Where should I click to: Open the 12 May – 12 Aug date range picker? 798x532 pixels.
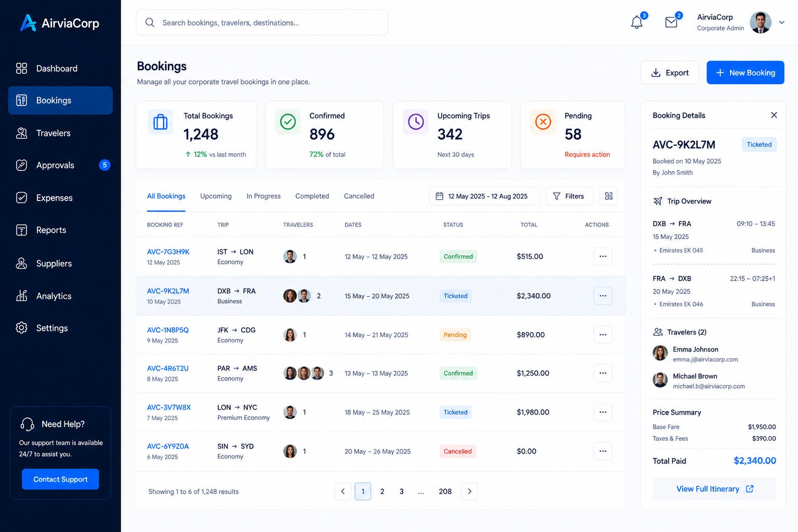coord(484,196)
